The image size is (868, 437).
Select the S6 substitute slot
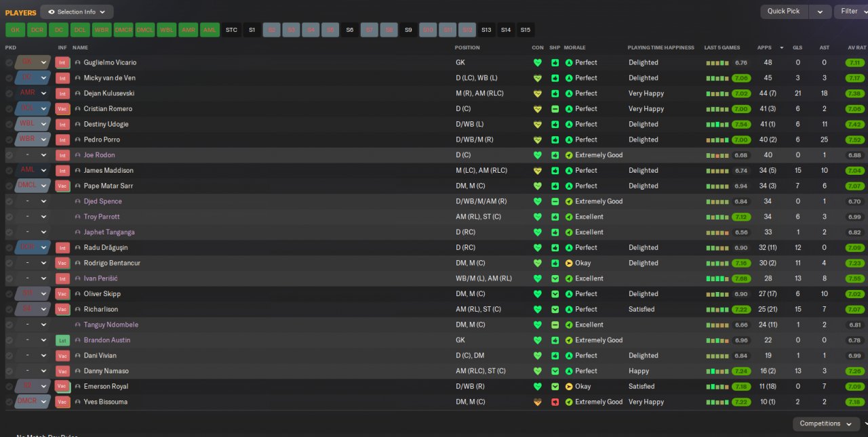click(349, 30)
